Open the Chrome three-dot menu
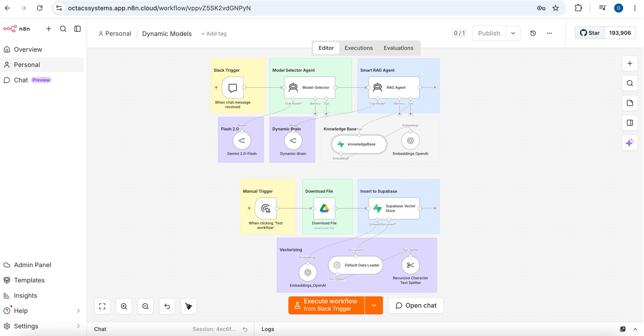The height and width of the screenshot is (336, 644). (x=635, y=8)
